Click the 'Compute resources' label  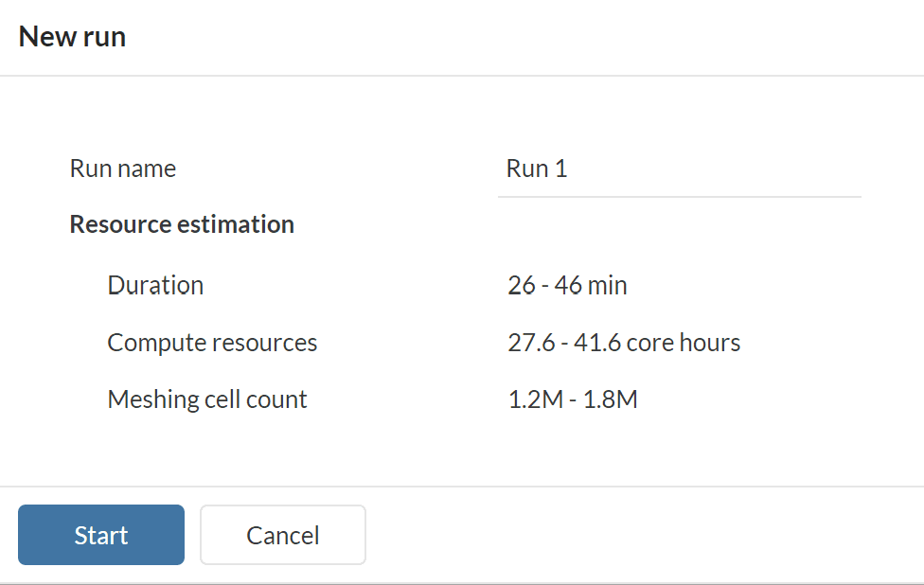coord(212,343)
